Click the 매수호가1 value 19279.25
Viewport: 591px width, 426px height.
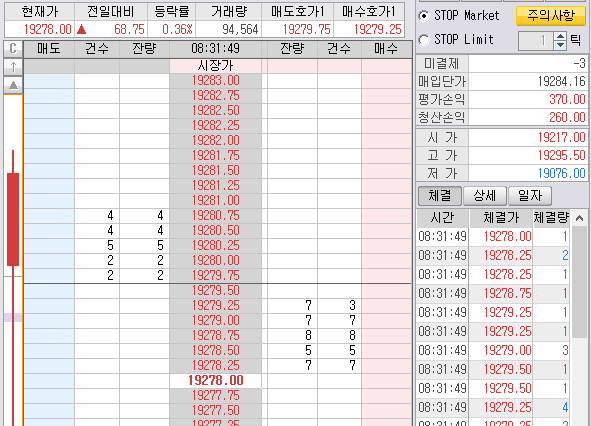377,29
